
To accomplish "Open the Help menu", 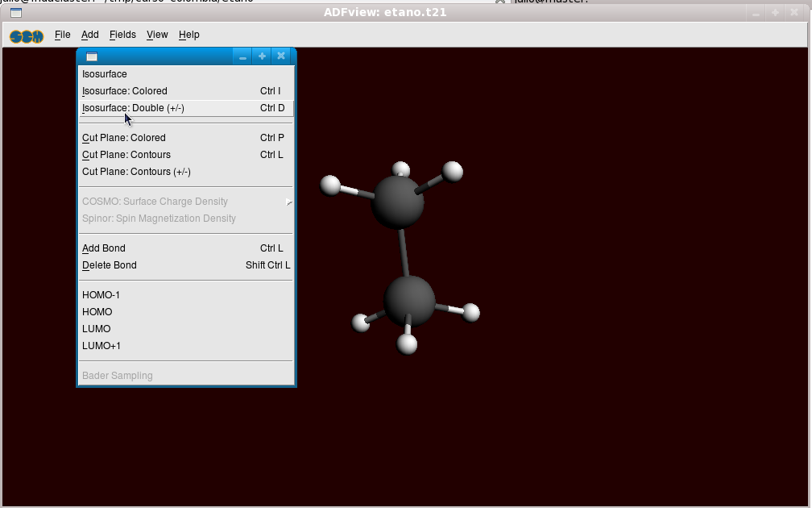I will click(x=189, y=35).
